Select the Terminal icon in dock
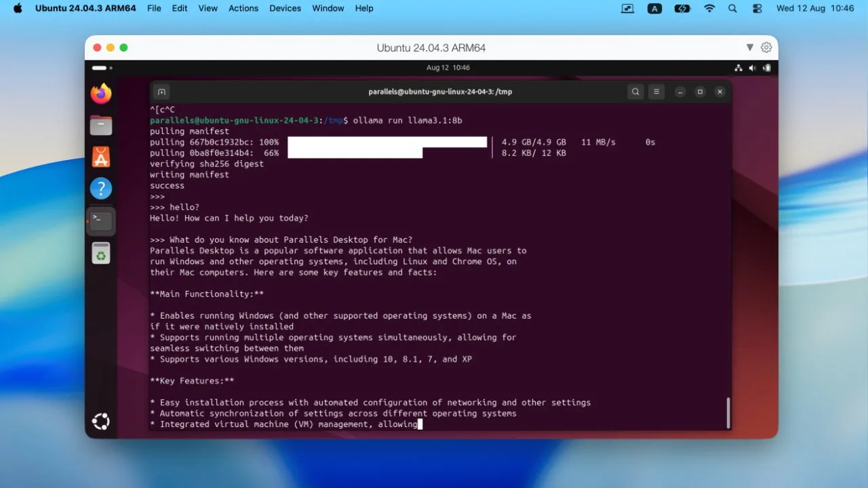This screenshot has width=868, height=488. 101,220
